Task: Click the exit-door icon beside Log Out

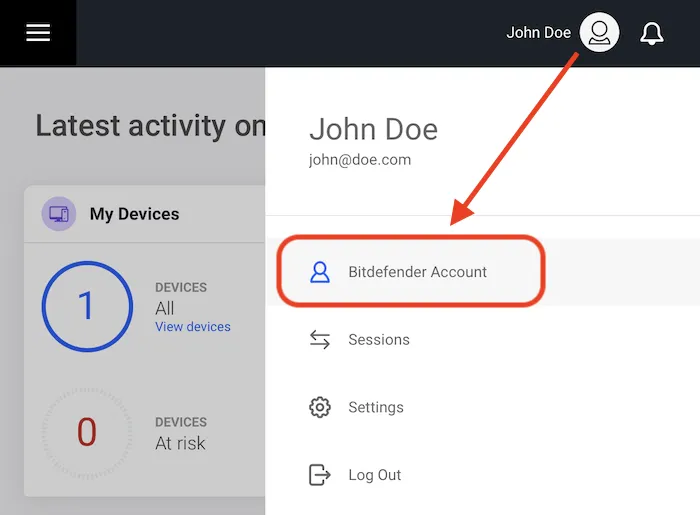Action: coord(320,475)
